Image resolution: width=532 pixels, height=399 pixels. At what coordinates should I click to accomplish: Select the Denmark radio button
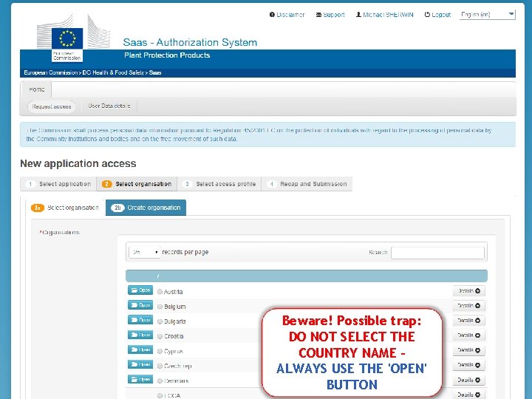pos(160,381)
